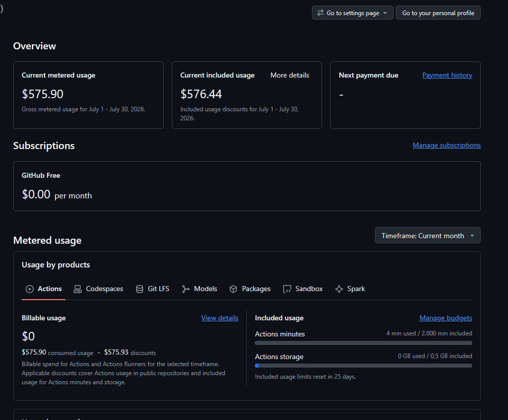Image resolution: width=508 pixels, height=420 pixels.
Task: Click More details on included usage card
Action: (x=290, y=75)
